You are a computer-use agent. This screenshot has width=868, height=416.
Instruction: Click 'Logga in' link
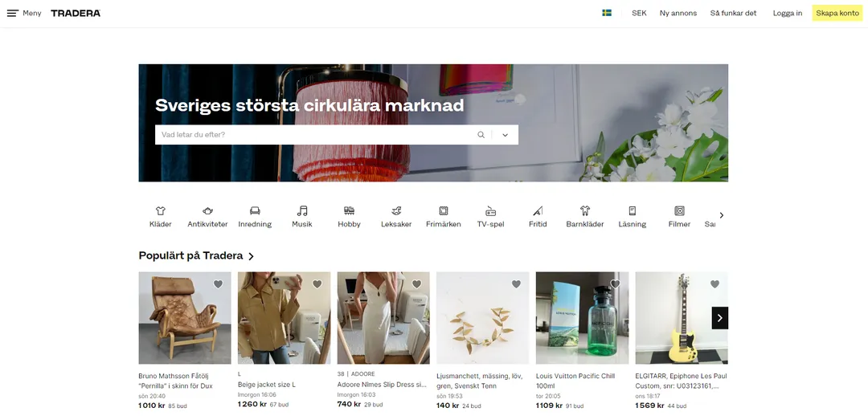pyautogui.click(x=787, y=14)
